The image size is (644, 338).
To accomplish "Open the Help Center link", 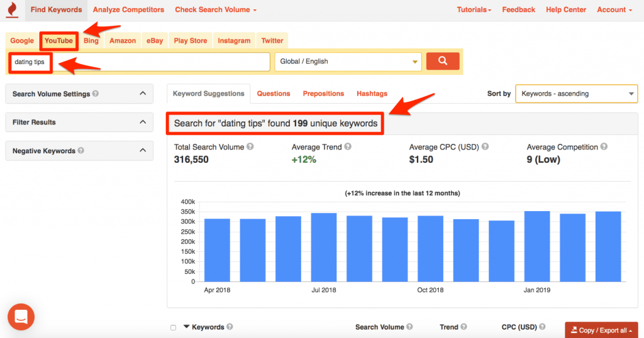I will [x=566, y=9].
